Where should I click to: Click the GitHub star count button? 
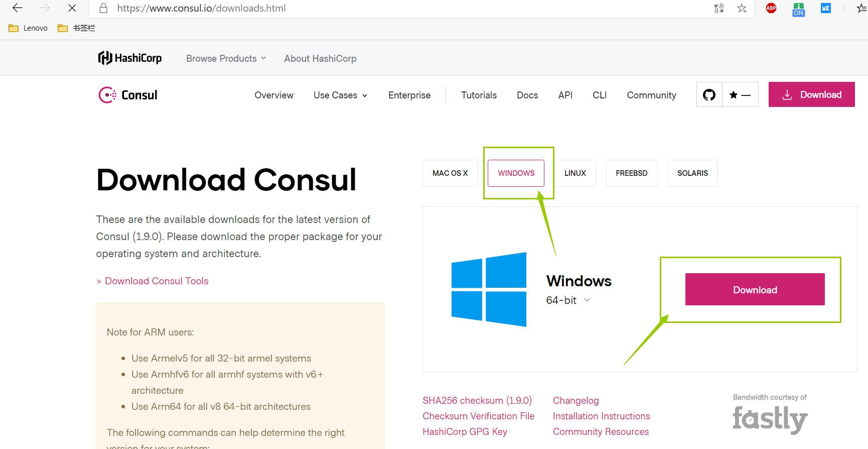740,94
